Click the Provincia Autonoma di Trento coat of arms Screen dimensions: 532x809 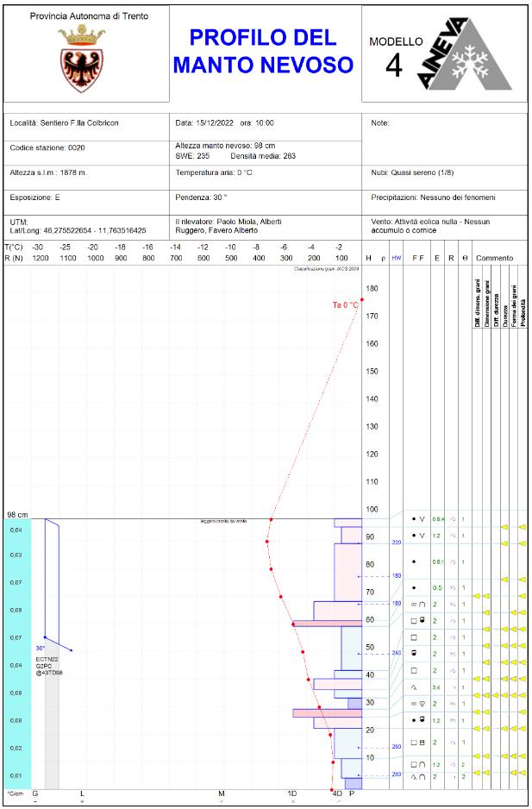pyautogui.click(x=82, y=59)
